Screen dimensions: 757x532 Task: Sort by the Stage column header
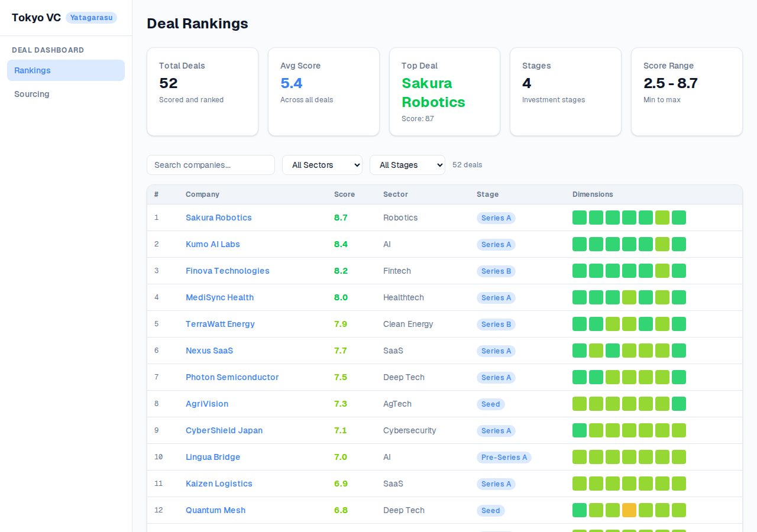pos(487,194)
